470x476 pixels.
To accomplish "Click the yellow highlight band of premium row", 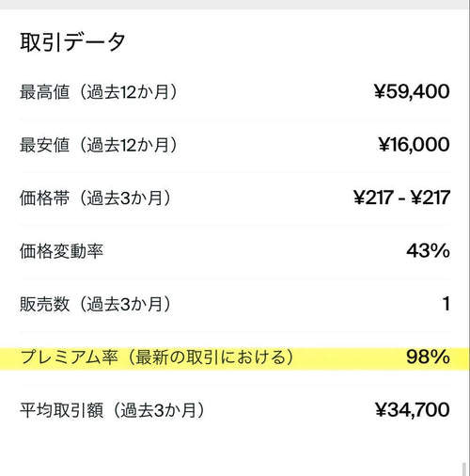I will 235,358.
